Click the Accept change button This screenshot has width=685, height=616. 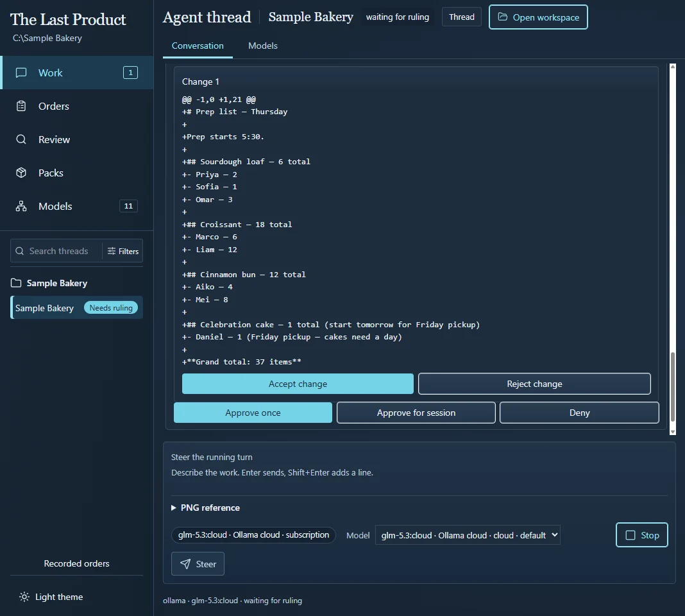pos(298,384)
